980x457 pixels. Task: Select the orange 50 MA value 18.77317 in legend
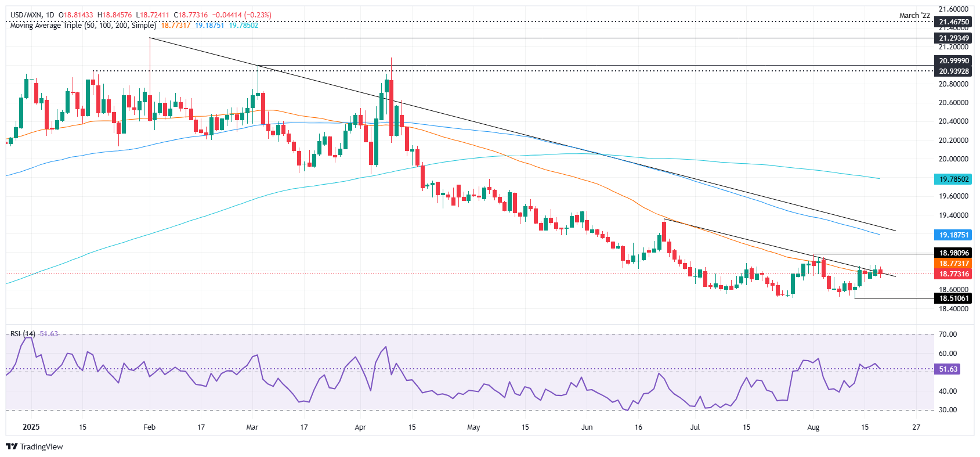[x=175, y=26]
